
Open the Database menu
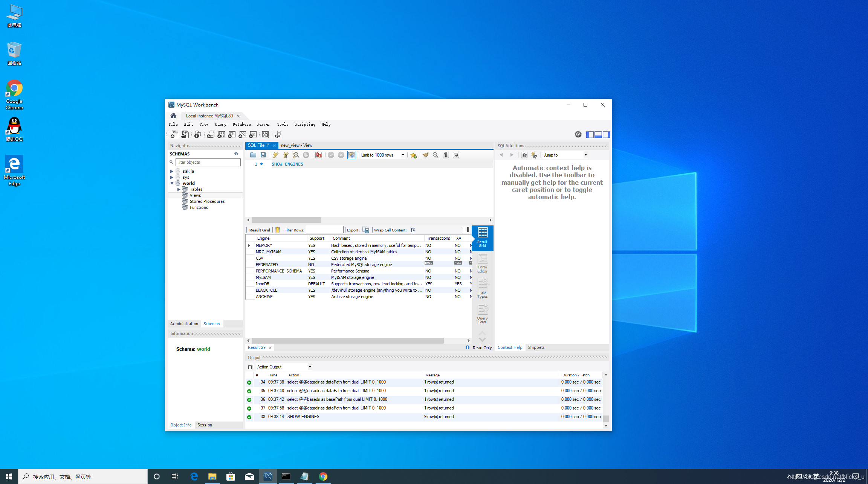point(241,124)
